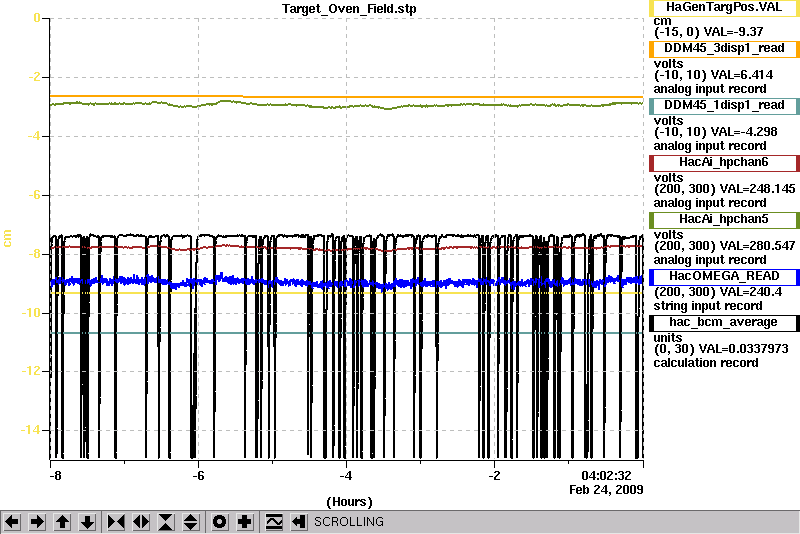Click the waveform between bars toolbar icon

click(x=274, y=522)
